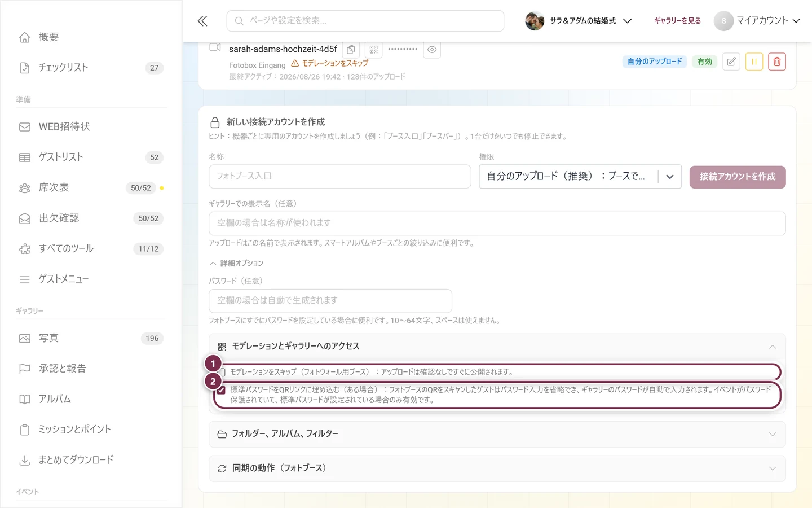Click the 有効 status badge

pyautogui.click(x=705, y=62)
